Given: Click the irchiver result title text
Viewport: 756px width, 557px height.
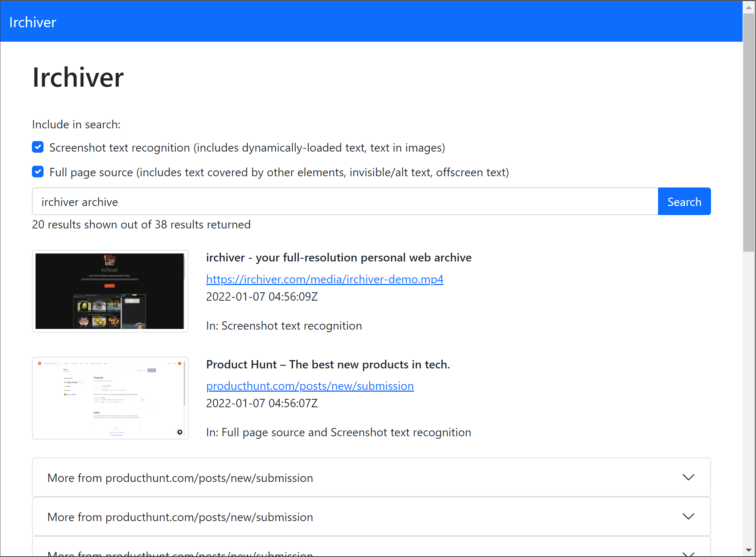Looking at the screenshot, I should (338, 257).
